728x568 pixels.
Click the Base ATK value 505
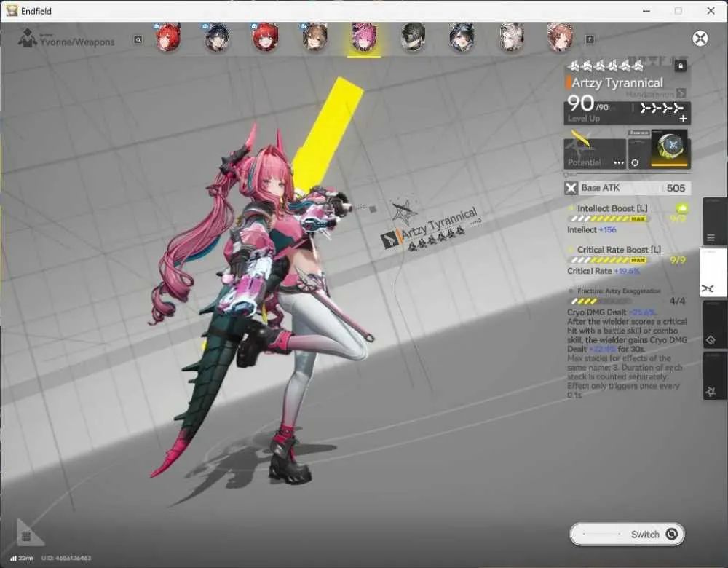pyautogui.click(x=676, y=188)
